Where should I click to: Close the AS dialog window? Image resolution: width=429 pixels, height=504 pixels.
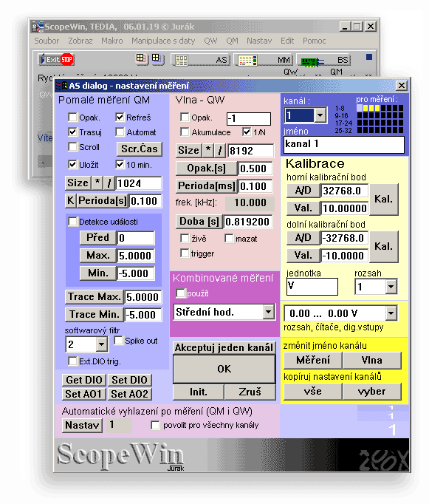pyautogui.click(x=402, y=85)
